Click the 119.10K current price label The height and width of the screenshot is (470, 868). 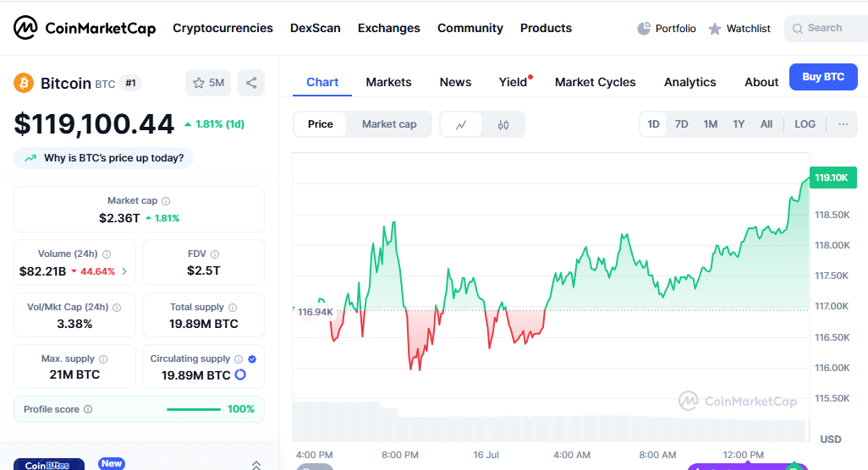pos(832,178)
